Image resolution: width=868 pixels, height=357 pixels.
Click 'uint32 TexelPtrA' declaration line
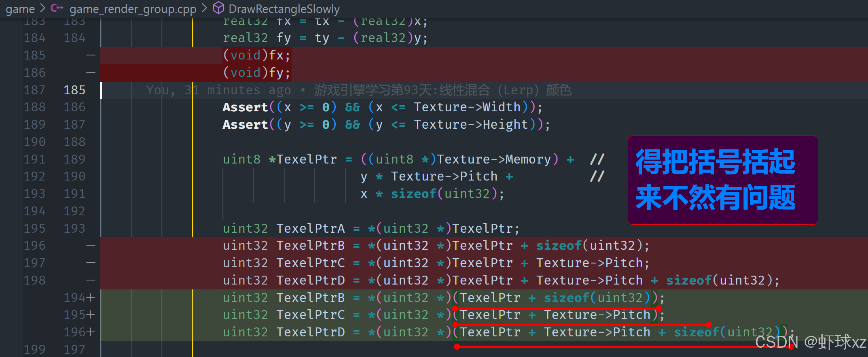point(371,229)
